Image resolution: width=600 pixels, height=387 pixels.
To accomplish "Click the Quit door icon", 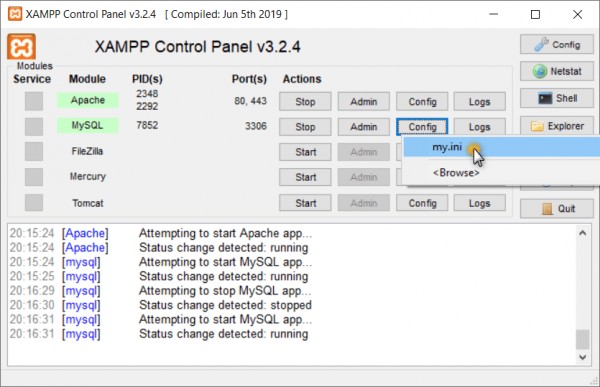I will [548, 209].
